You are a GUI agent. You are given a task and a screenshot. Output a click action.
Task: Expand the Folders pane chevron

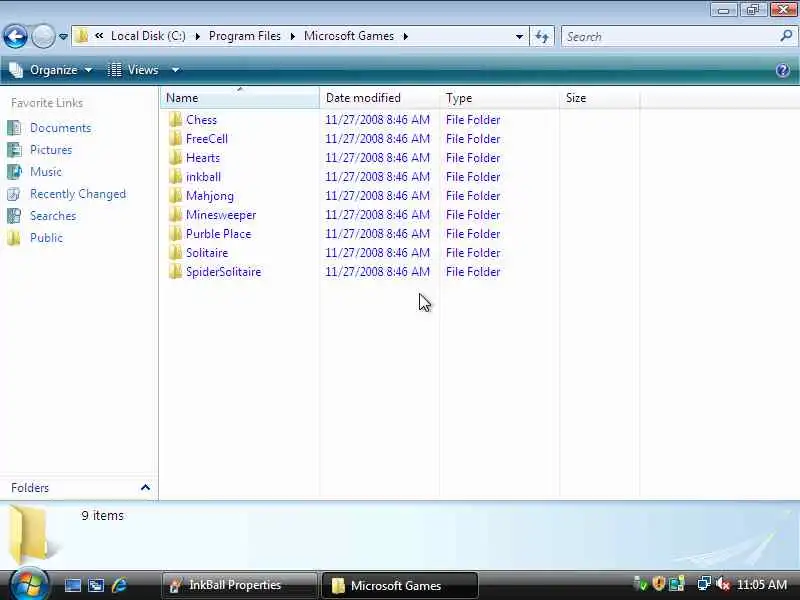[145, 488]
